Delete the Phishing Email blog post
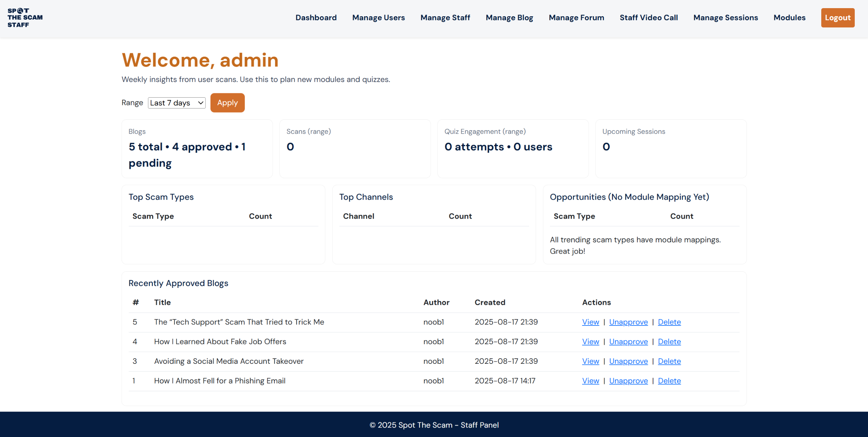This screenshot has height=437, width=868. 669,381
